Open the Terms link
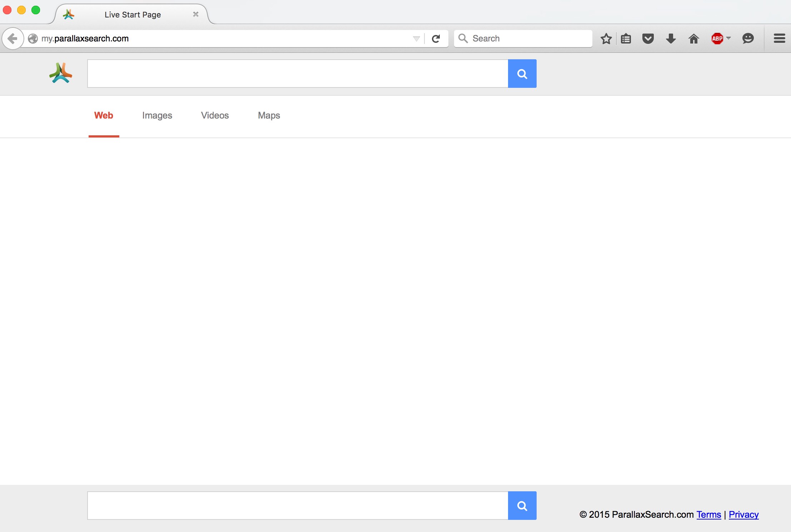 pos(708,515)
